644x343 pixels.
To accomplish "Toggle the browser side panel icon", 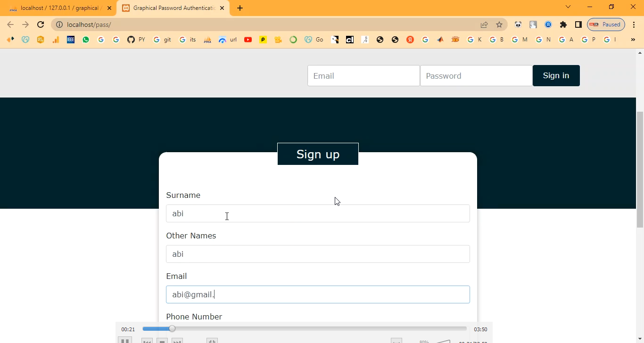I will [578, 24].
